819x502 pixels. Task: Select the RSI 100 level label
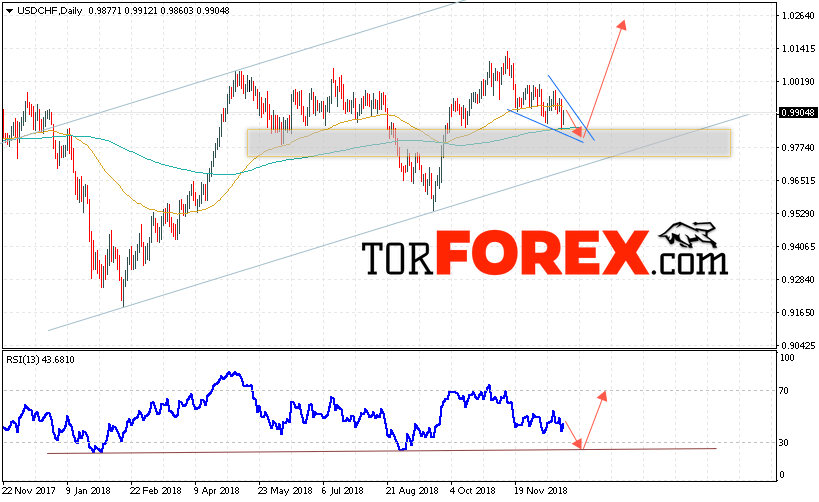[x=787, y=358]
